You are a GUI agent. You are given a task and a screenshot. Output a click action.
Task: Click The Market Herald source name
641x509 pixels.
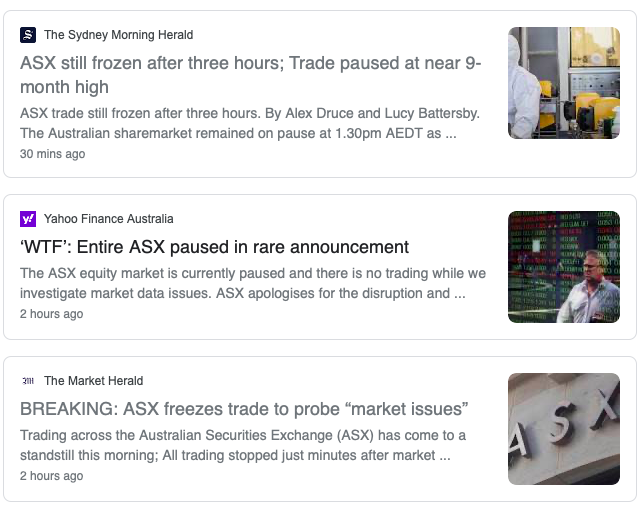[x=93, y=381]
